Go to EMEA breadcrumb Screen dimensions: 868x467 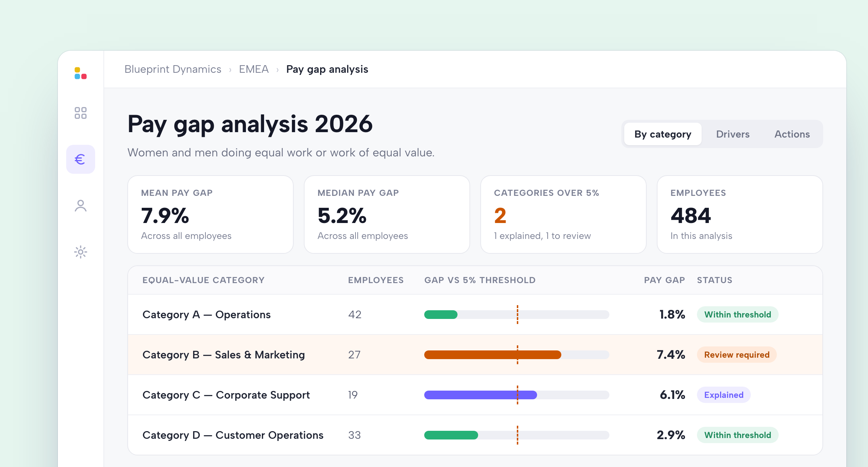pos(254,69)
